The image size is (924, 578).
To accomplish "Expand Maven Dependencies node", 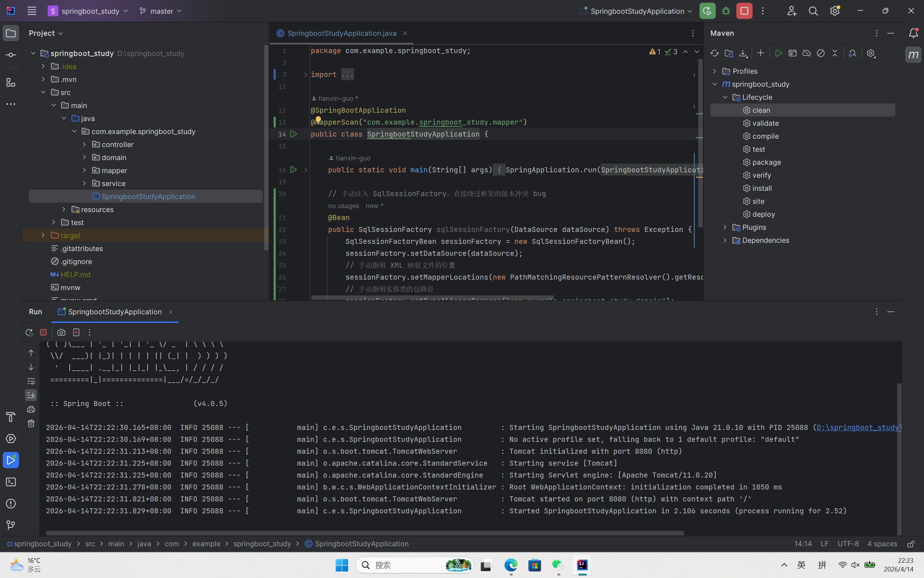I will click(x=725, y=241).
